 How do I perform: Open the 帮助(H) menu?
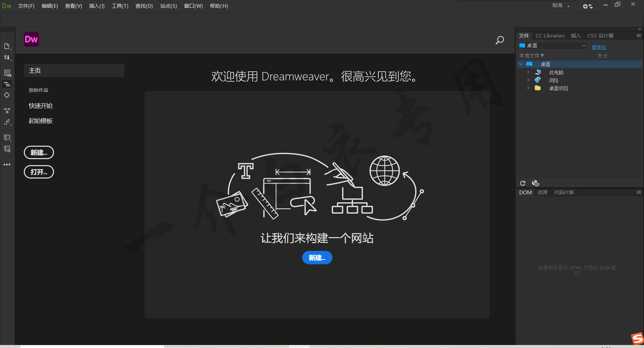tap(219, 6)
